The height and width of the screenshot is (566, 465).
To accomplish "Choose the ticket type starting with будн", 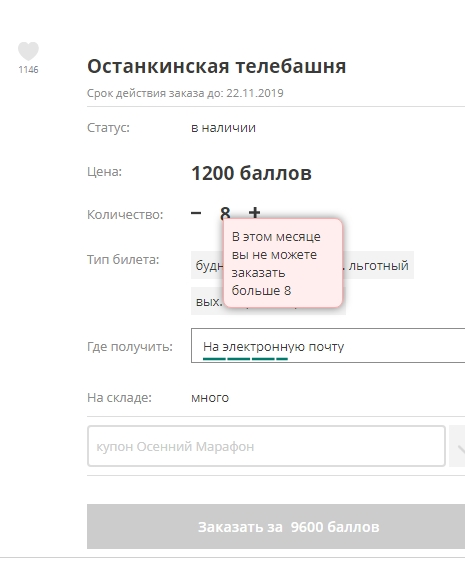I will (208, 265).
